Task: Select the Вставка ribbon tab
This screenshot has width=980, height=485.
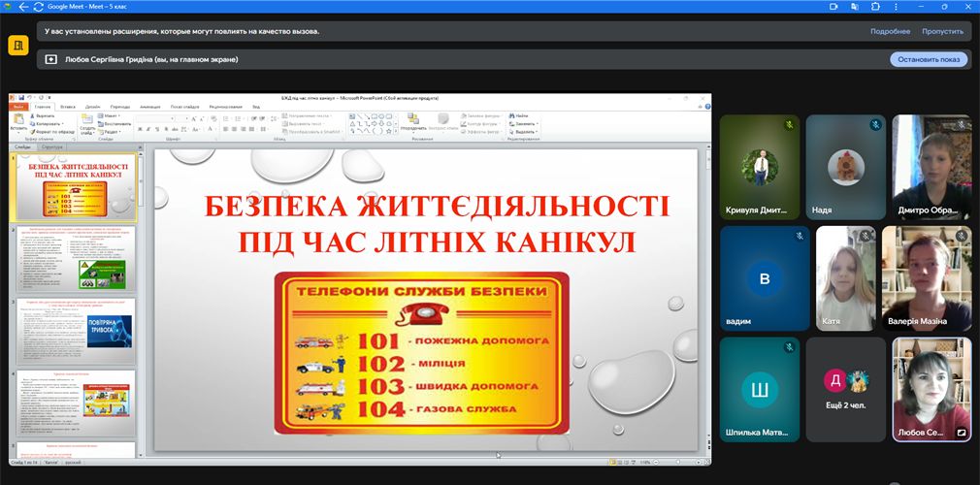Action: [68, 107]
